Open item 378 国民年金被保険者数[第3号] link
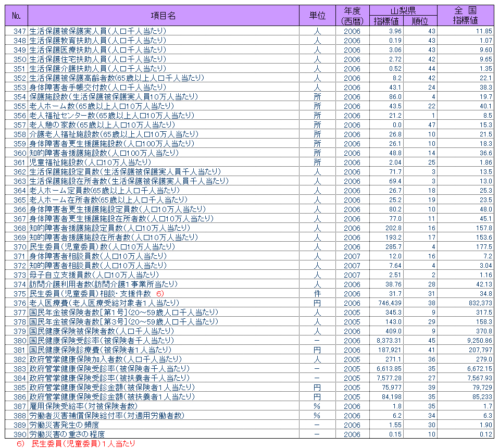This screenshot has width=499, height=448. (124, 322)
